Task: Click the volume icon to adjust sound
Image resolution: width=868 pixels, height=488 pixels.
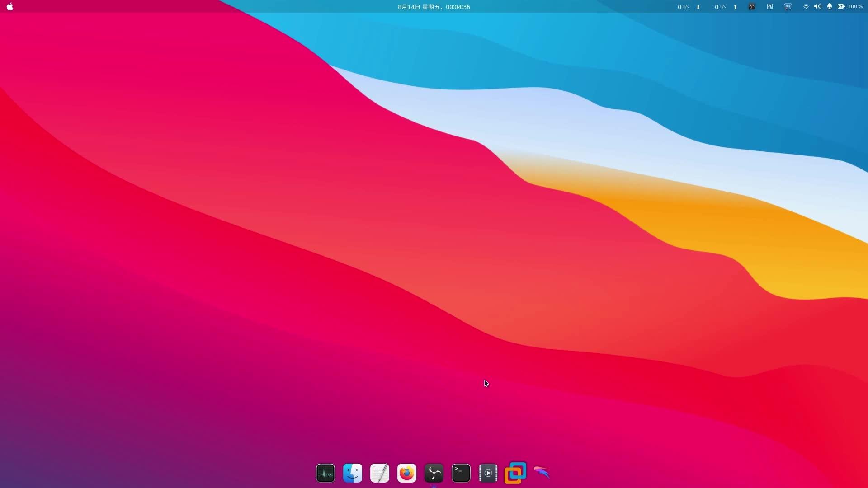Action: coord(818,7)
